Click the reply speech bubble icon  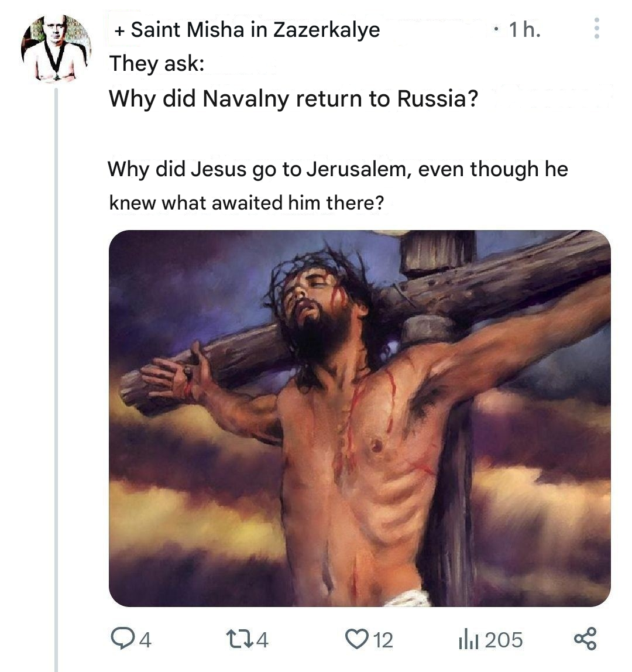[x=122, y=639]
